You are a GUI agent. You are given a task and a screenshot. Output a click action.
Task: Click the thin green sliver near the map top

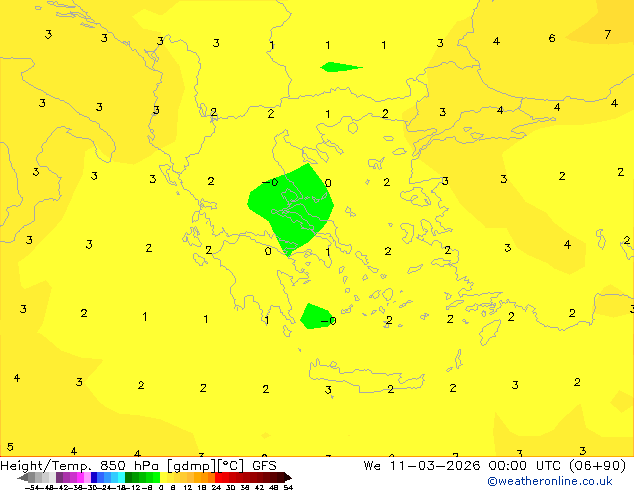click(x=341, y=67)
